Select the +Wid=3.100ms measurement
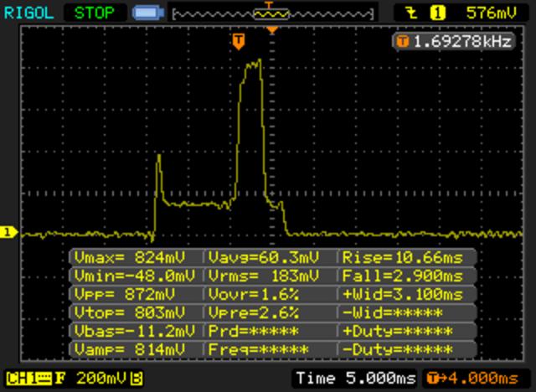 (x=405, y=294)
